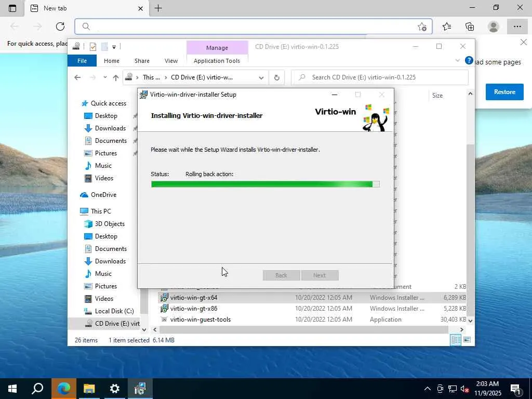This screenshot has width=532, height=399.
Task: Refresh the CD Drive folder view
Action: click(276, 77)
